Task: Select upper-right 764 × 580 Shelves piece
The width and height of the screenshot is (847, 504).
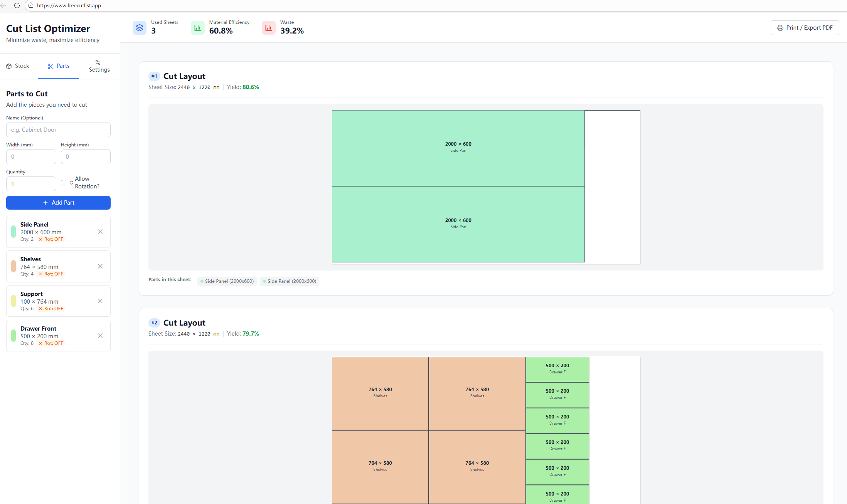Action: (x=477, y=393)
